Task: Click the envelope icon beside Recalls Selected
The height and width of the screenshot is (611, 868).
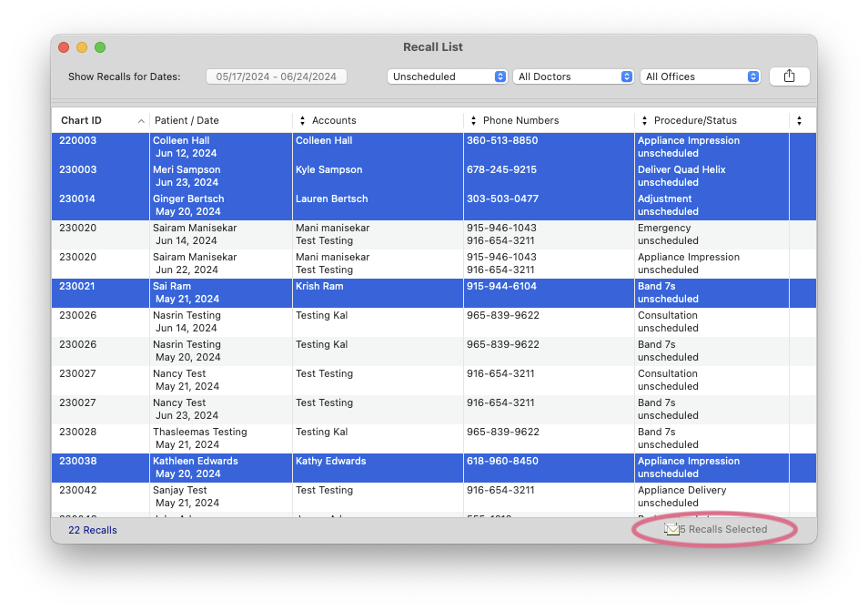Action: point(671,530)
